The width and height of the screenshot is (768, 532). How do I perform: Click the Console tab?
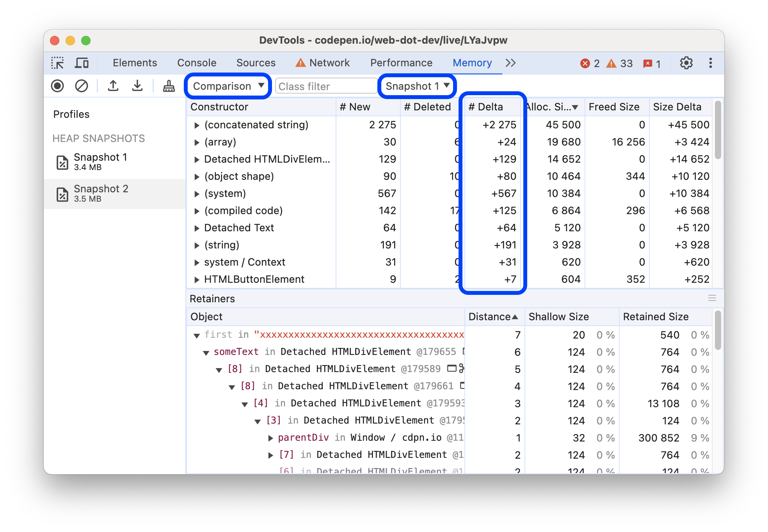click(197, 62)
